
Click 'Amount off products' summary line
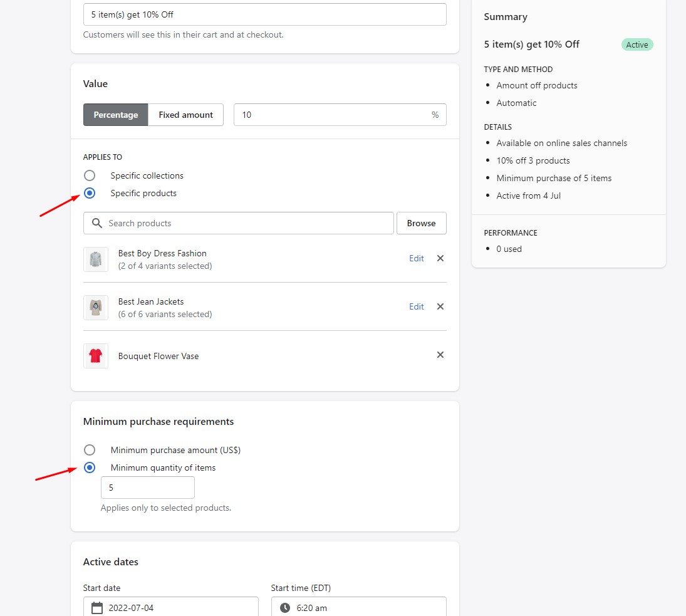537,85
